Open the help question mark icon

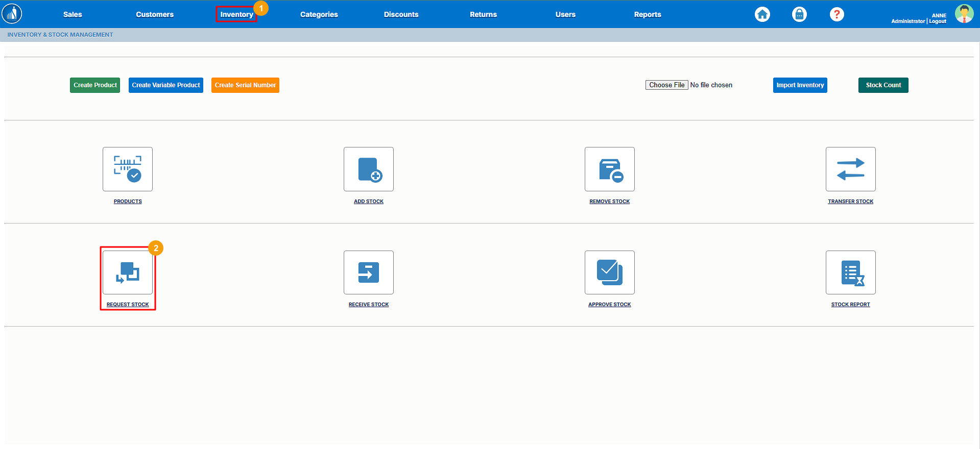[836, 14]
